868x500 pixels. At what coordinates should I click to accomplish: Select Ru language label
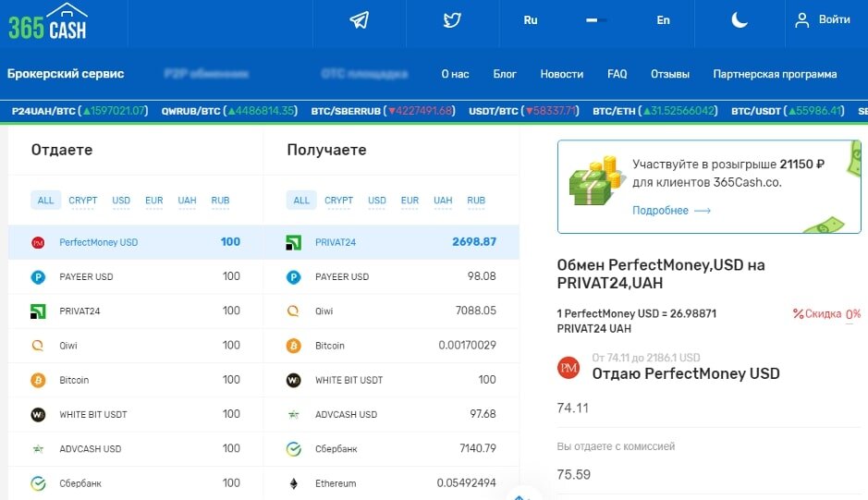531,20
